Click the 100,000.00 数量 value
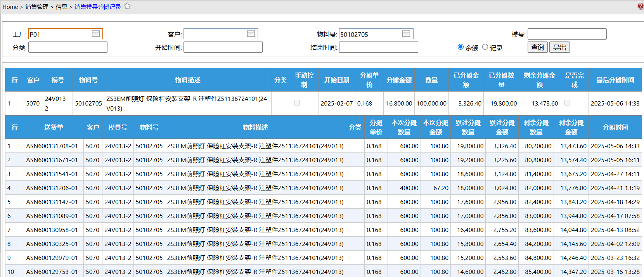 click(431, 104)
